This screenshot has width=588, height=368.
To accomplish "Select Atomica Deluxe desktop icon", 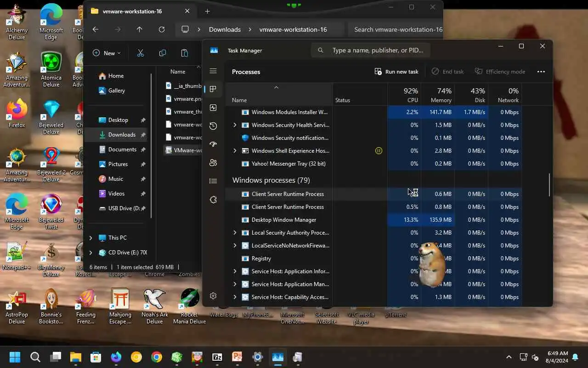I will [x=51, y=69].
